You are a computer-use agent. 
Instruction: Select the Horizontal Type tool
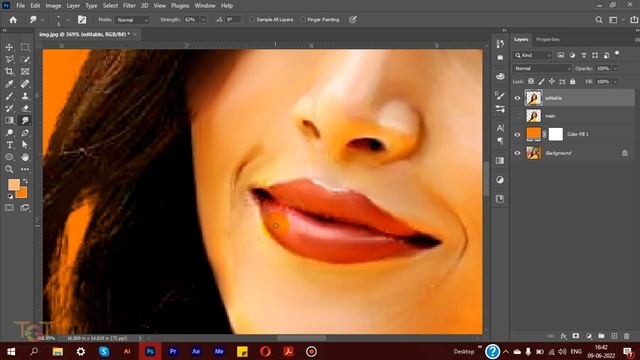[9, 145]
